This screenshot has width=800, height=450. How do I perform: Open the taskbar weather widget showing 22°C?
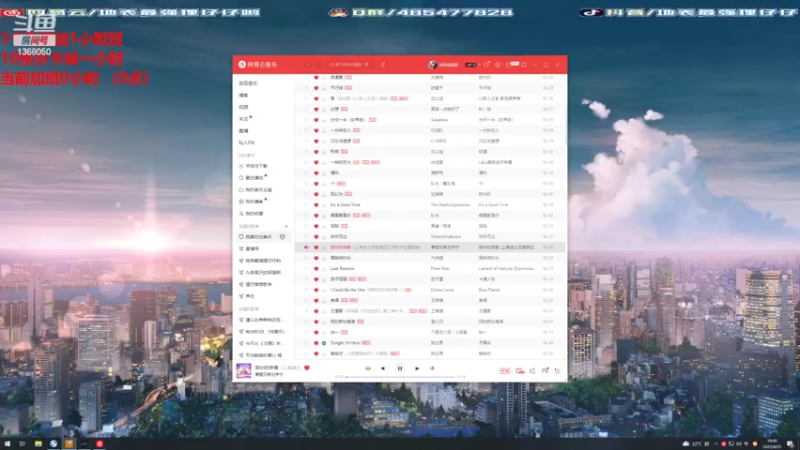(696, 444)
